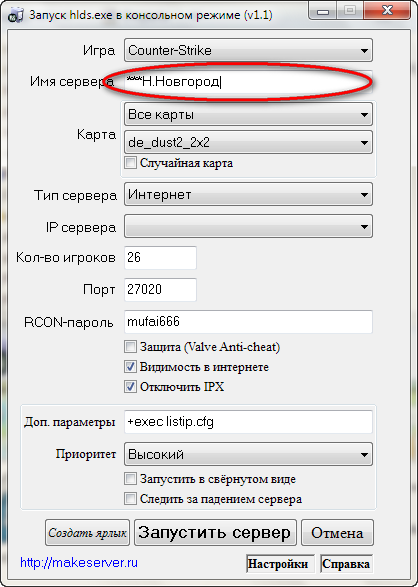
Task: Click the Порт field showing 27020
Action: click(x=160, y=289)
